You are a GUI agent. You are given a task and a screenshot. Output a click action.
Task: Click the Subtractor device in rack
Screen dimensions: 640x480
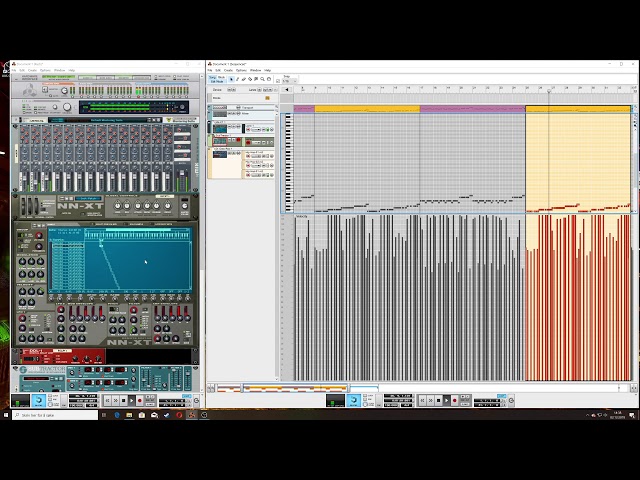[106, 378]
